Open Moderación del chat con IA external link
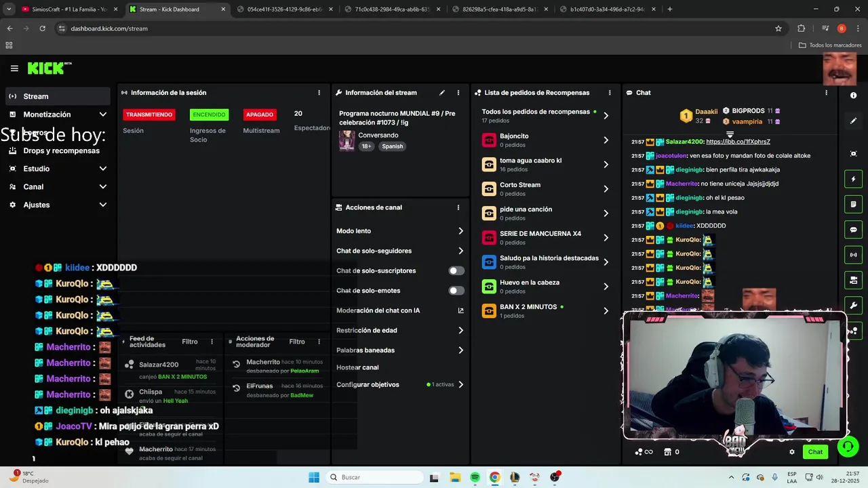The width and height of the screenshot is (868, 488). pyautogui.click(x=461, y=310)
